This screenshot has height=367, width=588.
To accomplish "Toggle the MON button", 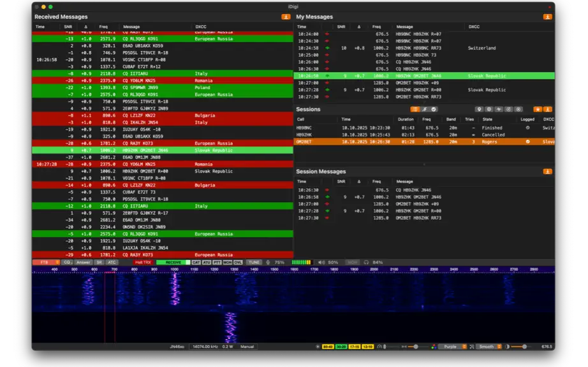I will coord(228,263).
